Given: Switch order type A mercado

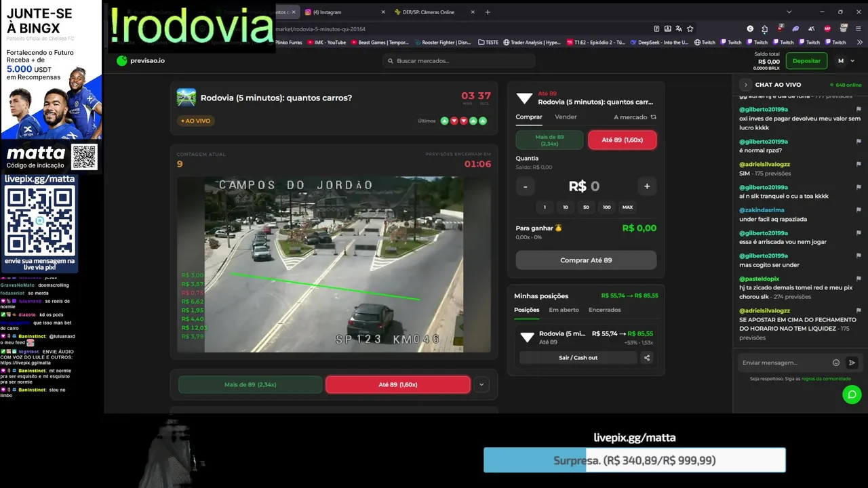Looking at the screenshot, I should (635, 117).
